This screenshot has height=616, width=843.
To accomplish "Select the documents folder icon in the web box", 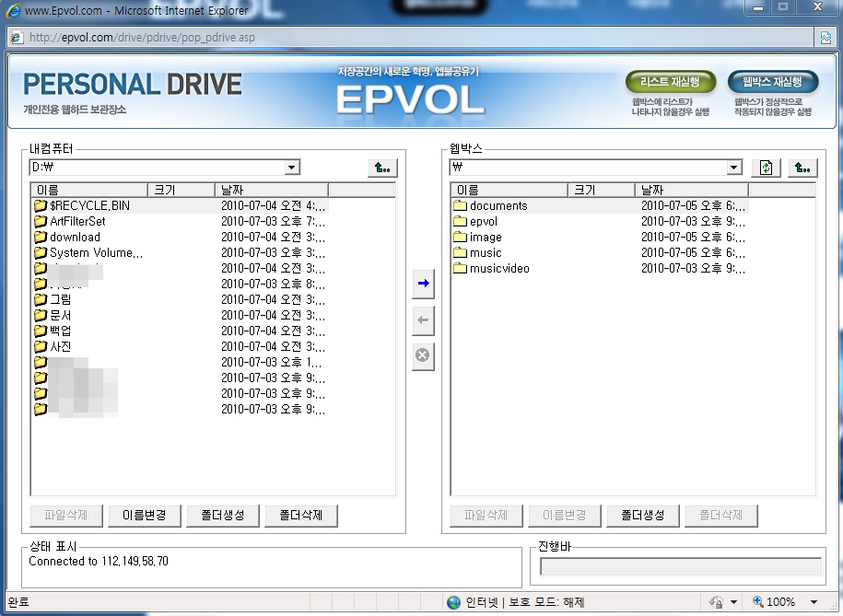I will (x=461, y=206).
